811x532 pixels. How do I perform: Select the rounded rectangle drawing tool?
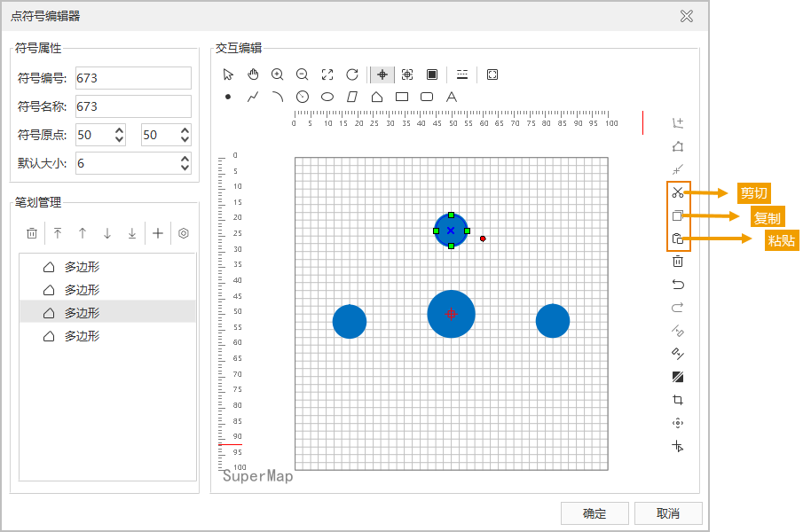(x=427, y=97)
